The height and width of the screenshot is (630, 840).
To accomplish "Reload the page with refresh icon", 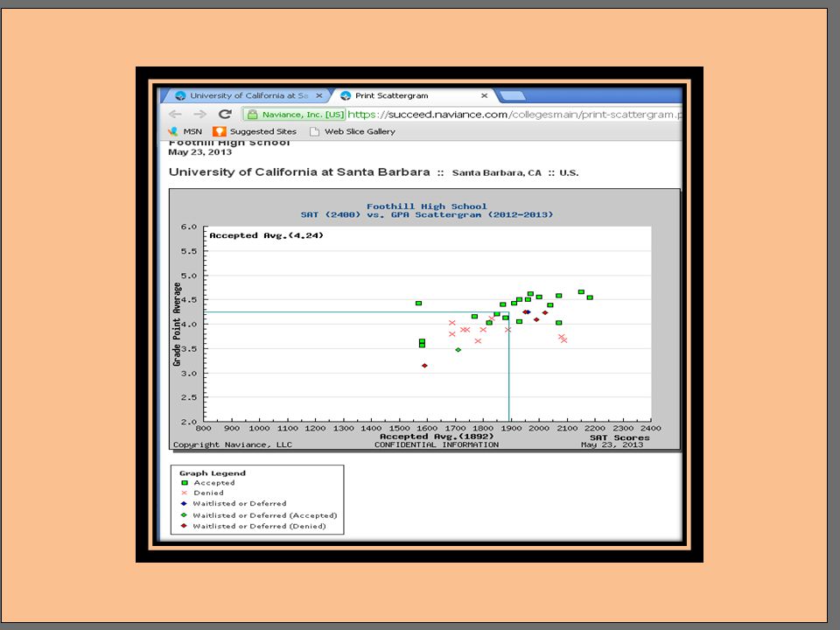I will click(225, 114).
